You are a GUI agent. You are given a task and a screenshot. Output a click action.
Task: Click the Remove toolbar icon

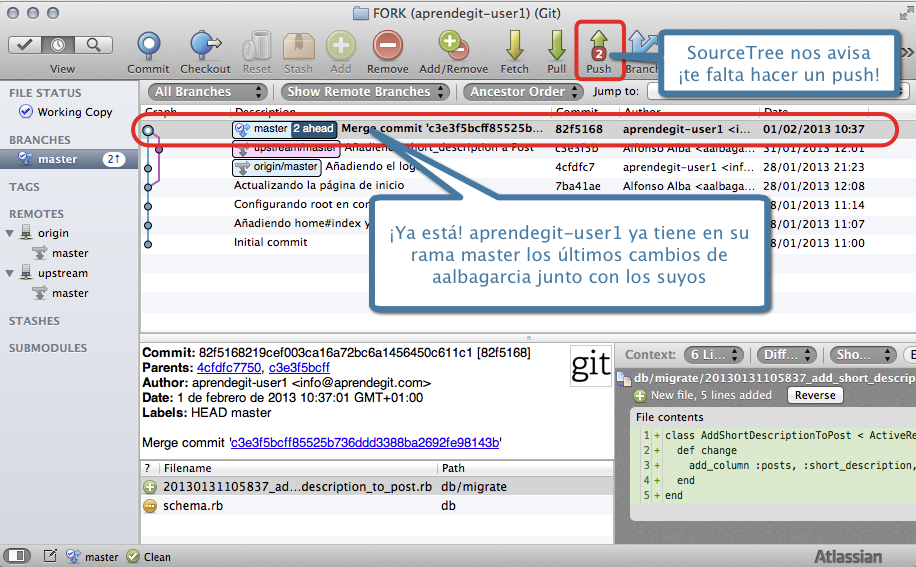387,46
